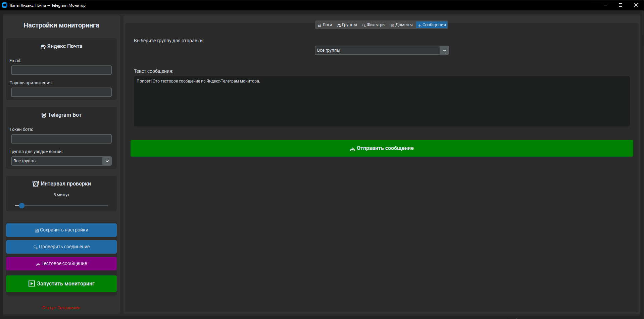Click the floppy icon on Сохранить настройки
Viewport: 644px width, 319px height.
[x=37, y=230]
